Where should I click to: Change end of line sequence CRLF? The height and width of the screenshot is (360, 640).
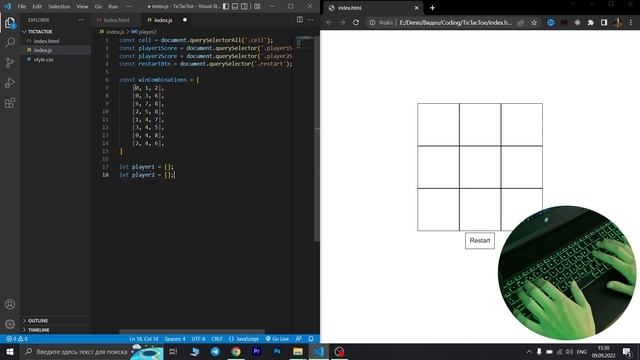pyautogui.click(x=217, y=339)
